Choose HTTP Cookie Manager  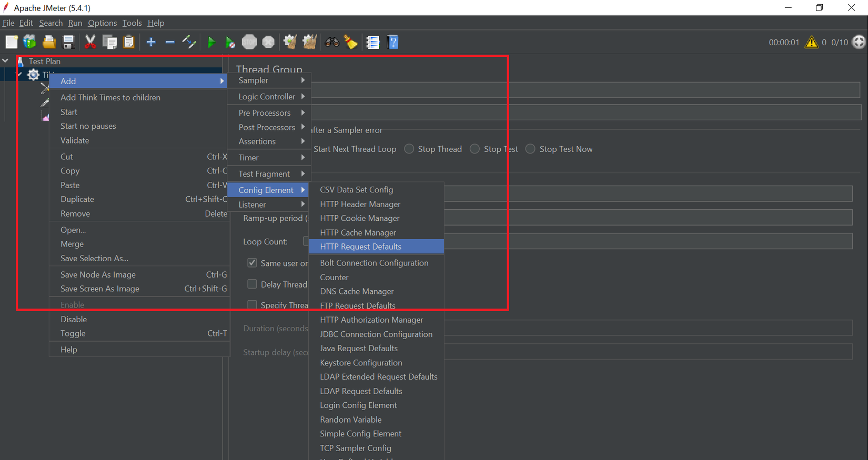tap(376, 218)
